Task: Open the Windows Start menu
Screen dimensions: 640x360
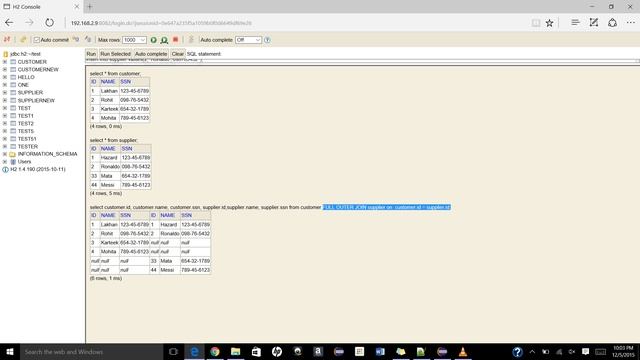Action: point(10,351)
